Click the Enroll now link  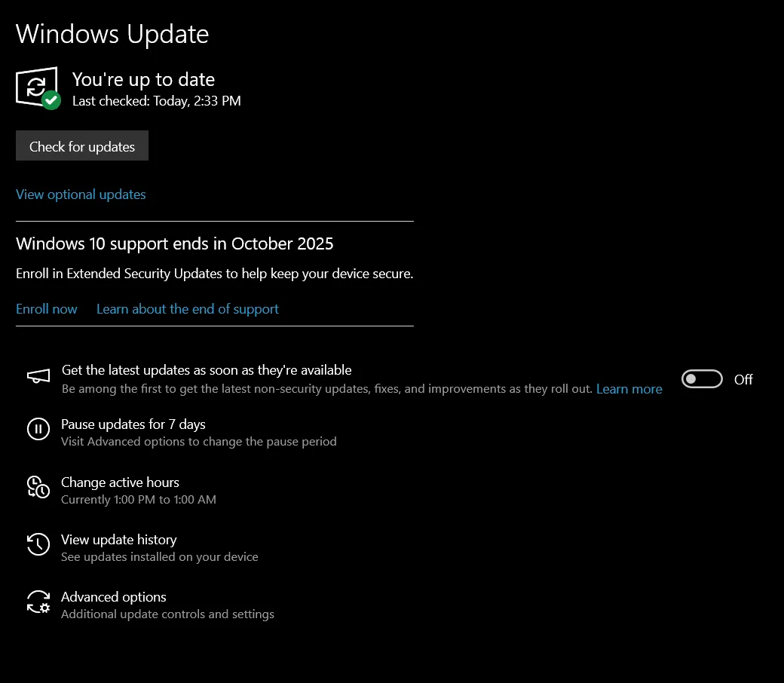pos(47,309)
